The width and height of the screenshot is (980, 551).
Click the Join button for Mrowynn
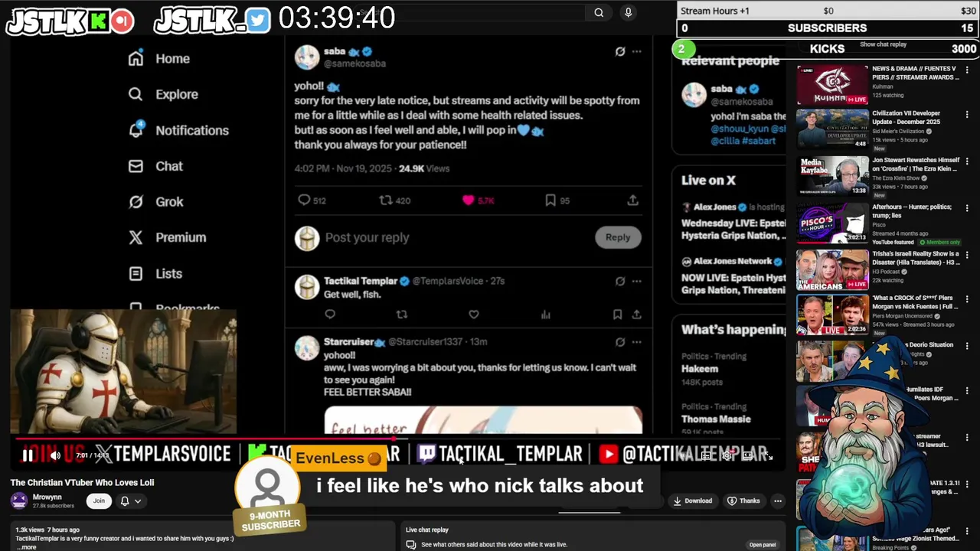coord(99,501)
